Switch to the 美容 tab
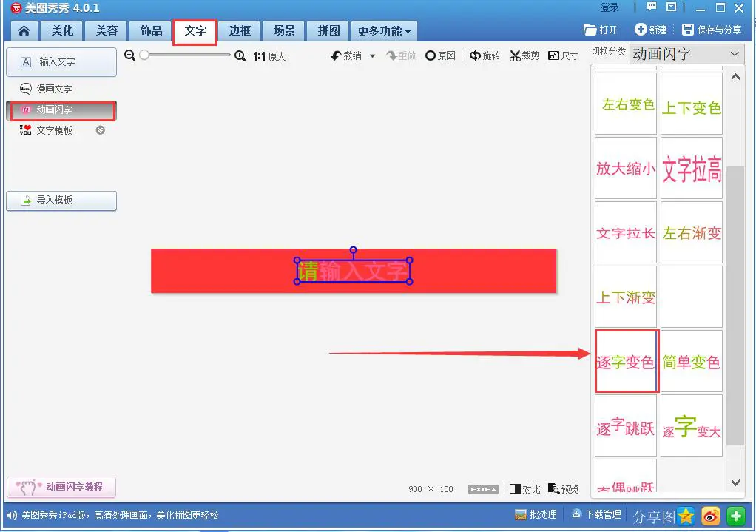The image size is (756, 532). click(x=107, y=31)
